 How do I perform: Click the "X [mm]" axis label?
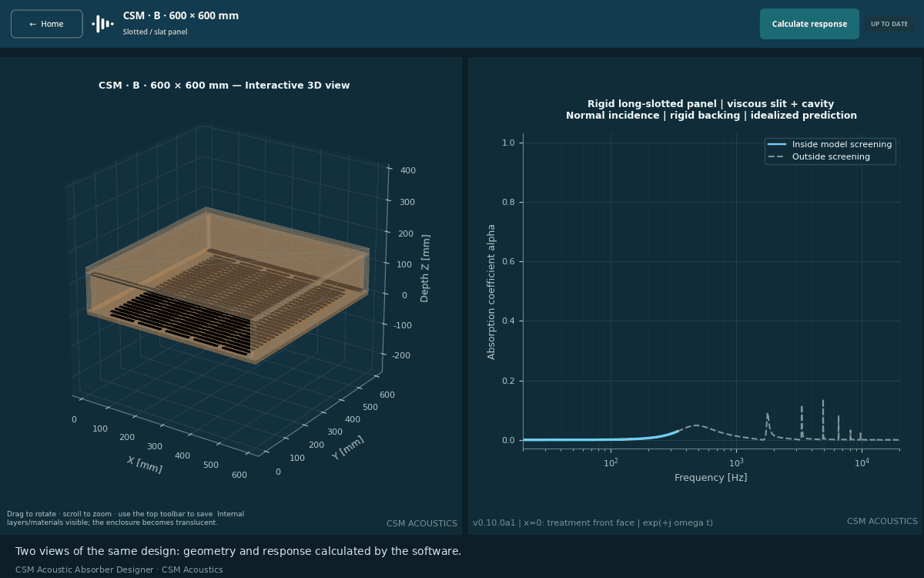point(145,465)
